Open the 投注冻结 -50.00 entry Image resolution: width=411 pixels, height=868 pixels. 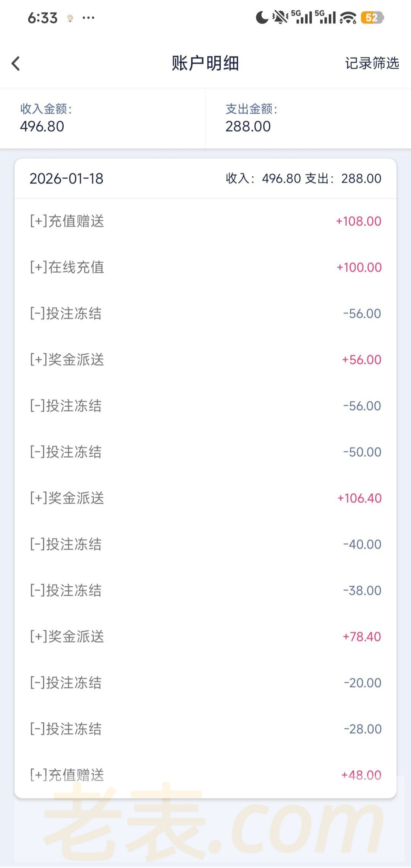(x=205, y=452)
